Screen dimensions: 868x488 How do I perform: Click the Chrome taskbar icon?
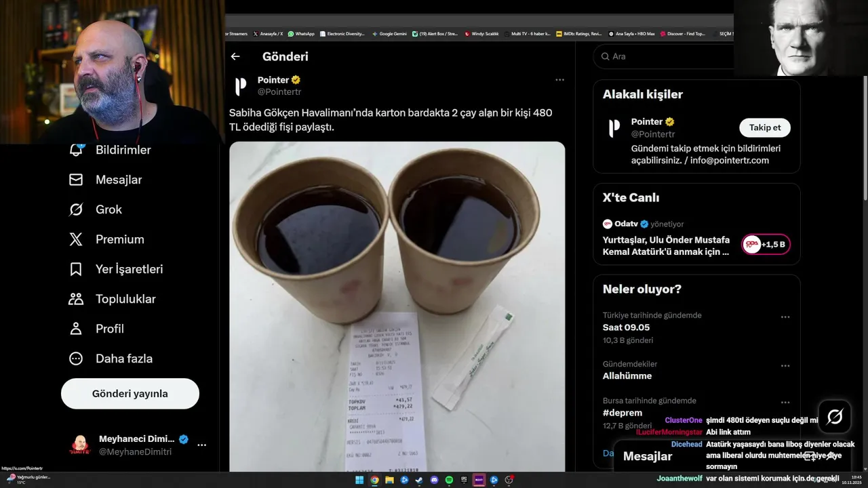pos(374,480)
